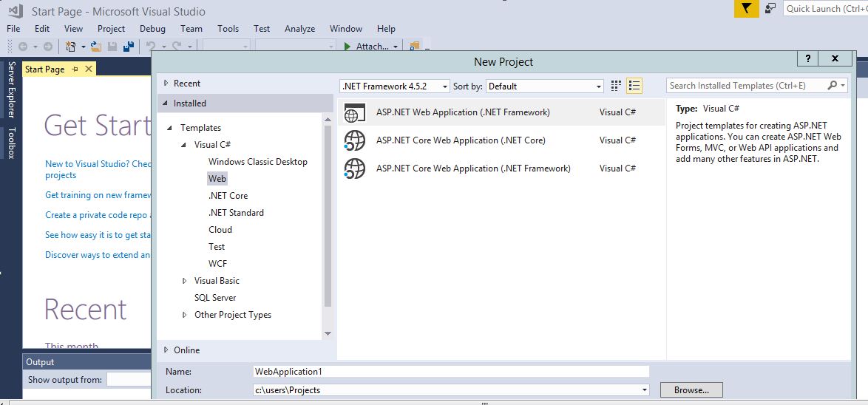The width and height of the screenshot is (868, 405).
Task: Select the Cloud template category
Action: coord(220,230)
